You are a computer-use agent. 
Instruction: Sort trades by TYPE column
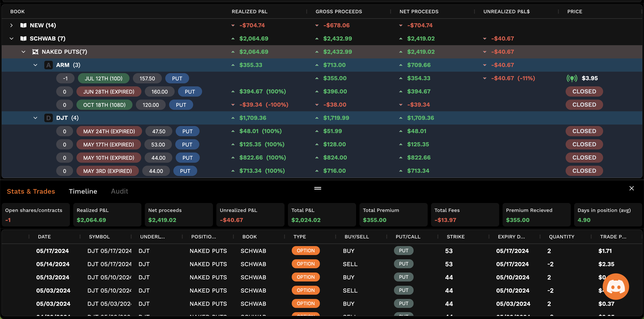click(x=299, y=237)
